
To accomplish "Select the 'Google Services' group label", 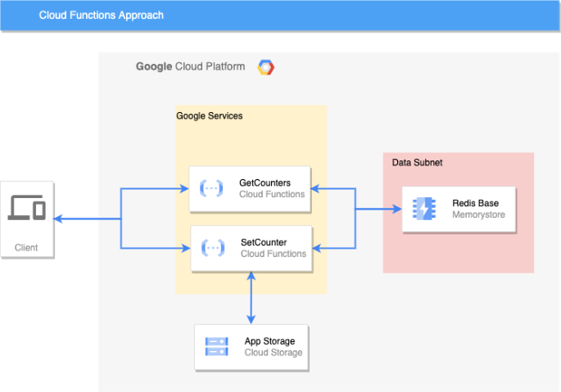I will 210,116.
